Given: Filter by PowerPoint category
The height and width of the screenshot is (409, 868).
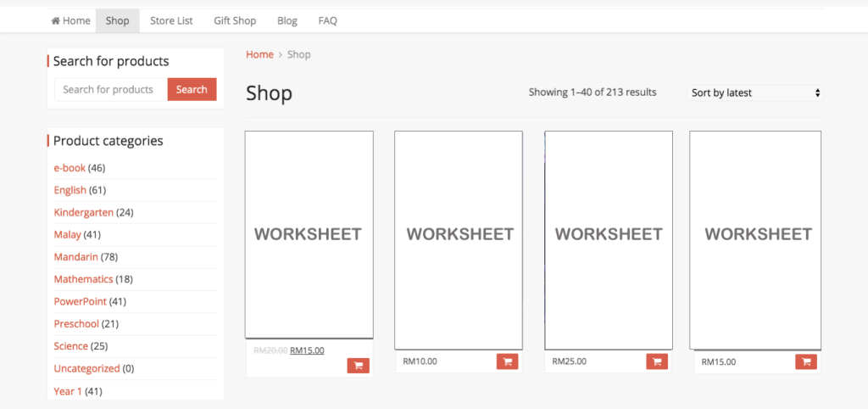Looking at the screenshot, I should pyautogui.click(x=78, y=301).
